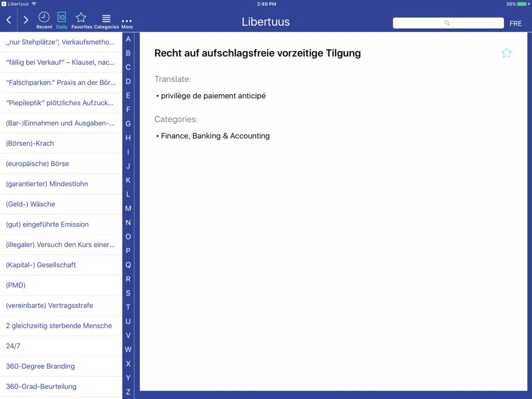This screenshot has height=399, width=532.
Task: Jump to letter B in index
Action: point(128,53)
